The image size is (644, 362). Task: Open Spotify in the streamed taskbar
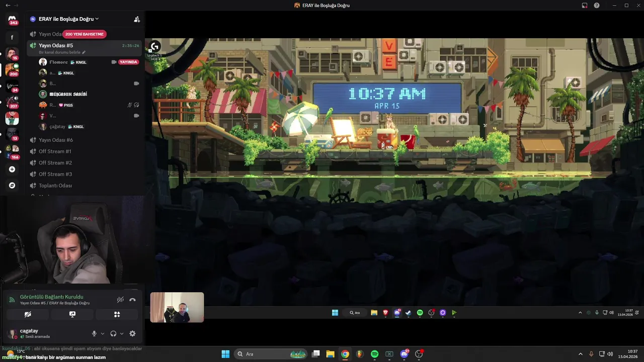420,313
